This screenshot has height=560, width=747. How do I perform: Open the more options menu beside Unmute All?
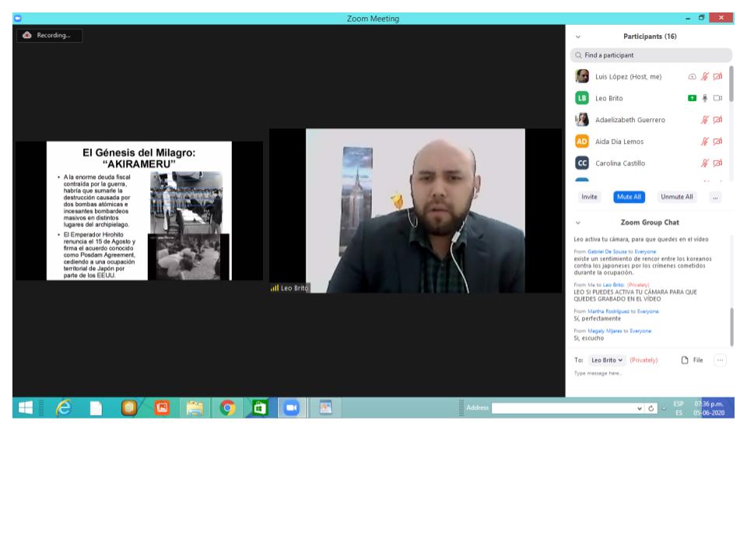(715, 197)
